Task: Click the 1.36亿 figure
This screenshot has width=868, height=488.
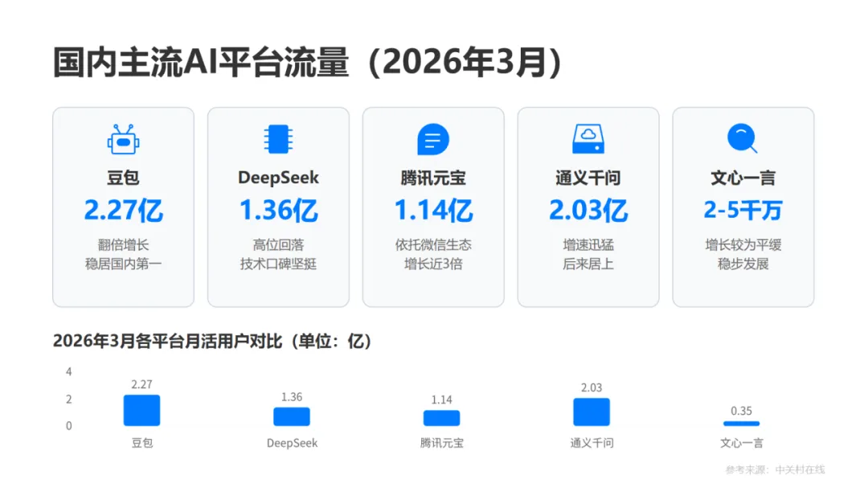Action: pyautogui.click(x=278, y=211)
